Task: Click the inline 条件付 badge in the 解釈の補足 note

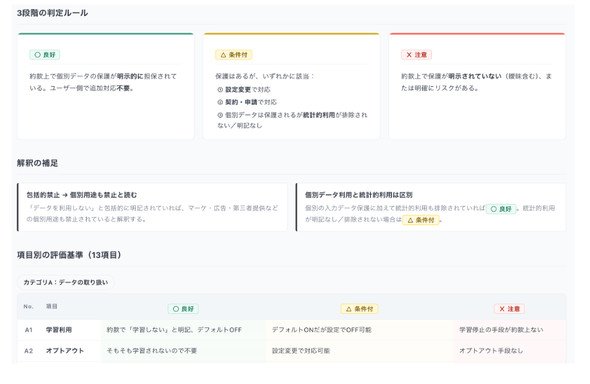Action: [421, 220]
